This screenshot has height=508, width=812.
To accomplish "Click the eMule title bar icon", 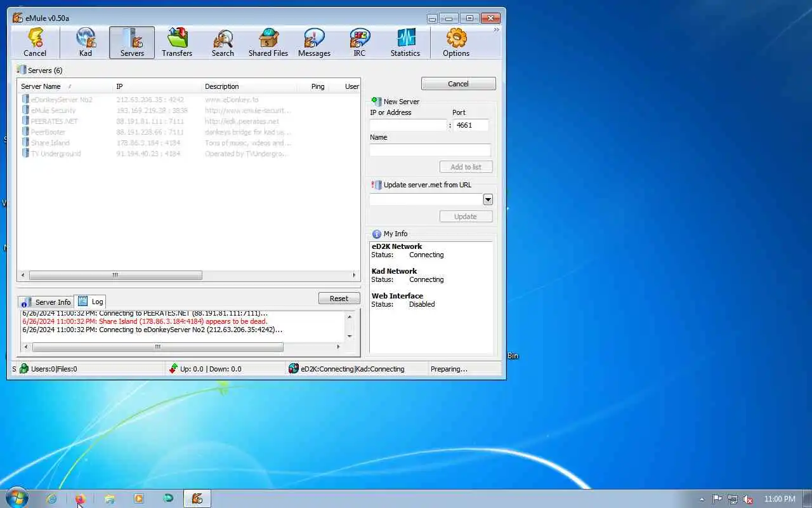I will pos(18,18).
